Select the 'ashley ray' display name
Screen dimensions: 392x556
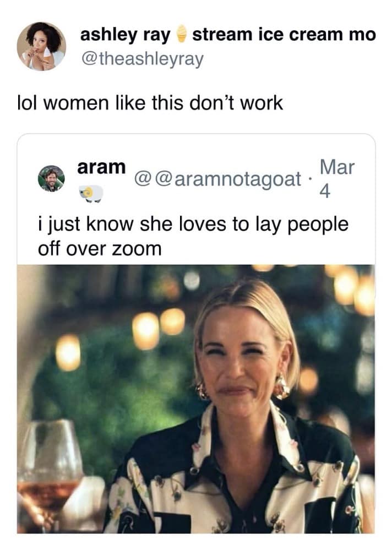(x=126, y=35)
